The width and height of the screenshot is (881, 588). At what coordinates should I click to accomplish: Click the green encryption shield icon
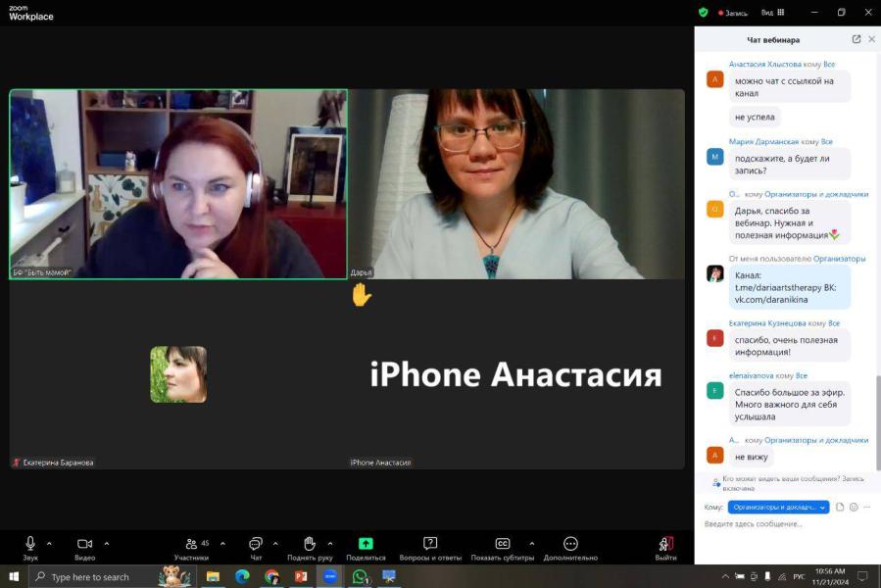tap(703, 13)
